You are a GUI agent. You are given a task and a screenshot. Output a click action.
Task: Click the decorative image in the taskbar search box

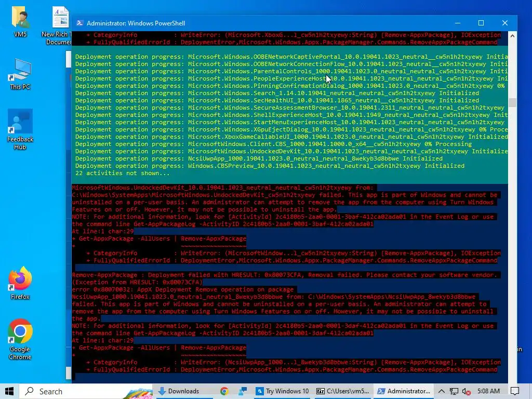137,393
